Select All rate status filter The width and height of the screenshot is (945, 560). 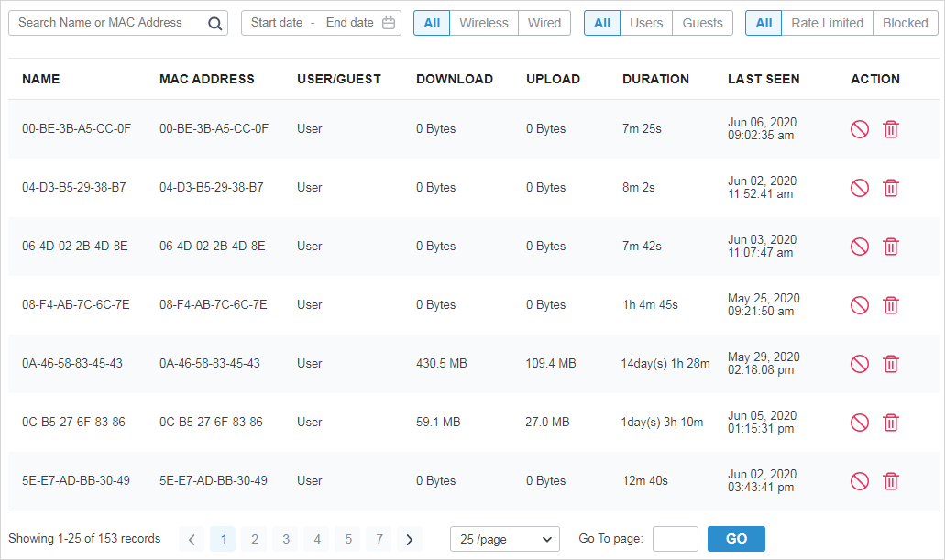764,23
